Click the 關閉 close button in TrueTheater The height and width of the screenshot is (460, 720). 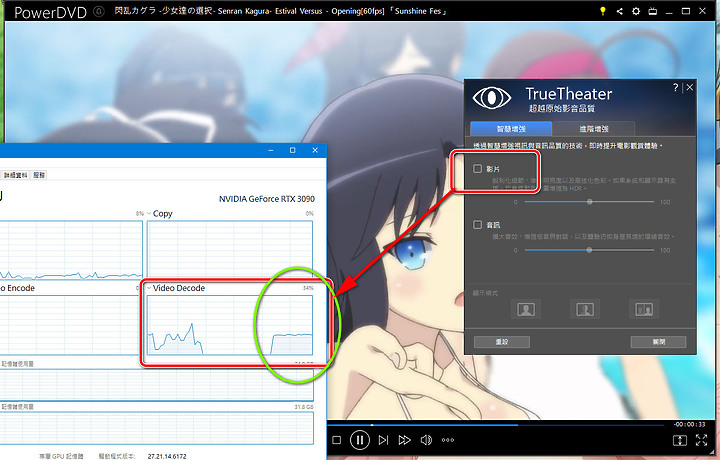click(x=658, y=342)
